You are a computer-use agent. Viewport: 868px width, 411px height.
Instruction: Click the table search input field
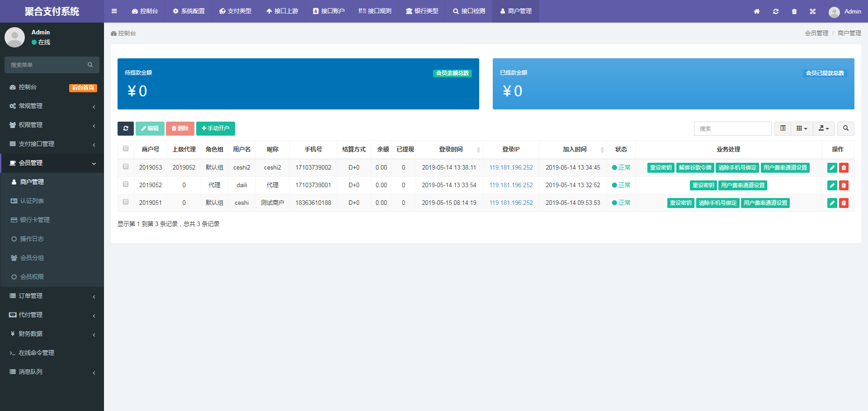pos(732,128)
